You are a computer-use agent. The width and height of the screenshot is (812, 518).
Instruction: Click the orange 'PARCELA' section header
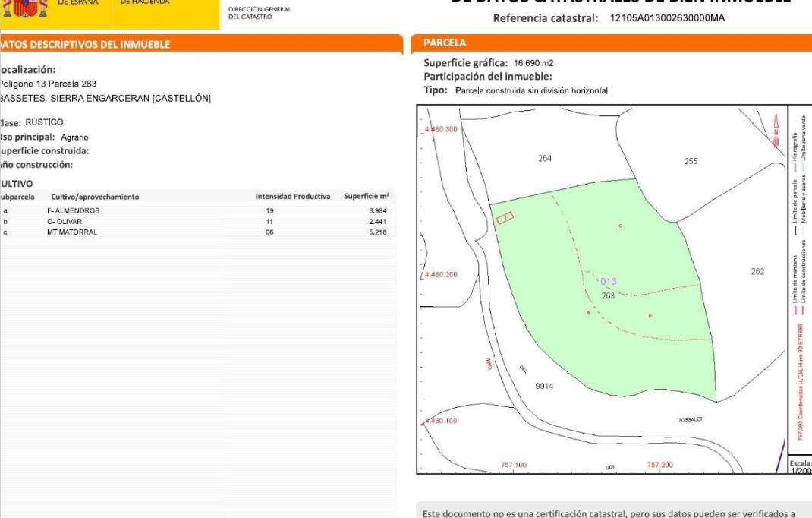(445, 43)
